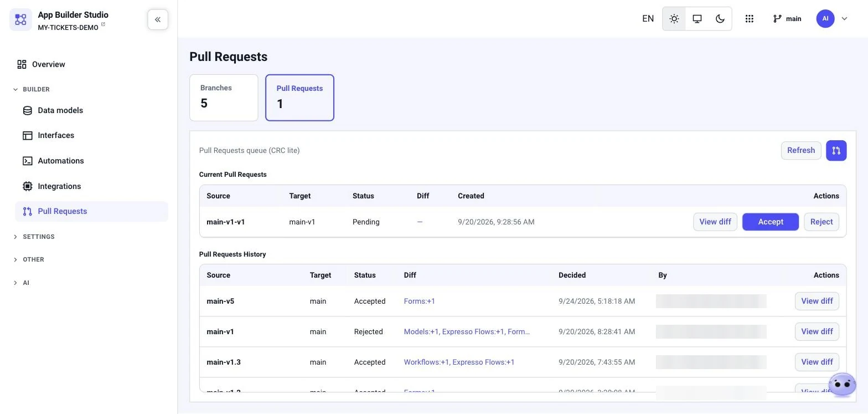Click the Data models database icon
Viewport: 868px width, 414px height.
point(27,110)
